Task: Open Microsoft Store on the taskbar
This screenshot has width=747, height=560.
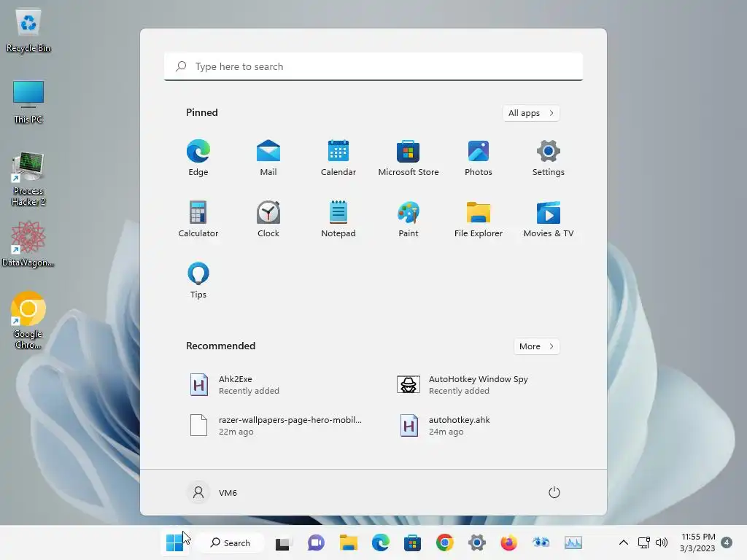Action: pos(413,542)
